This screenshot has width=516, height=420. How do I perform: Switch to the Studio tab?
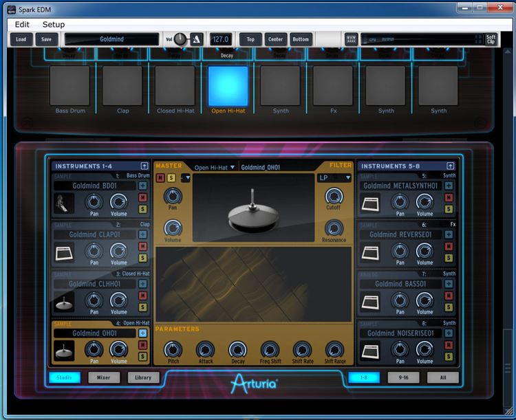(x=65, y=377)
